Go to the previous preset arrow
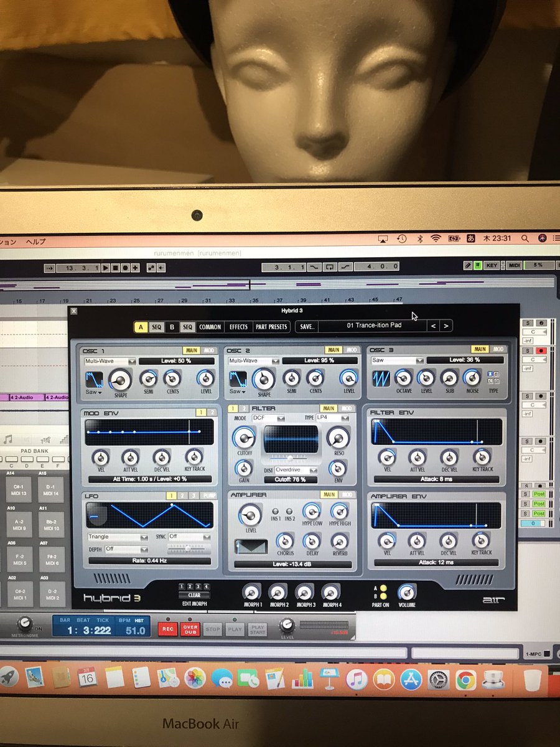This screenshot has width=560, height=747. tap(434, 326)
